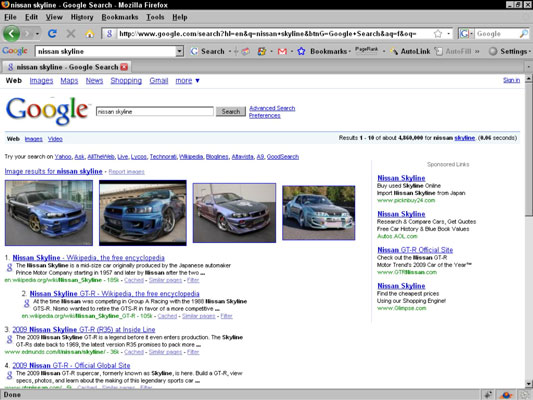The width and height of the screenshot is (533, 400).
Task: Open the File menu
Action: point(10,17)
